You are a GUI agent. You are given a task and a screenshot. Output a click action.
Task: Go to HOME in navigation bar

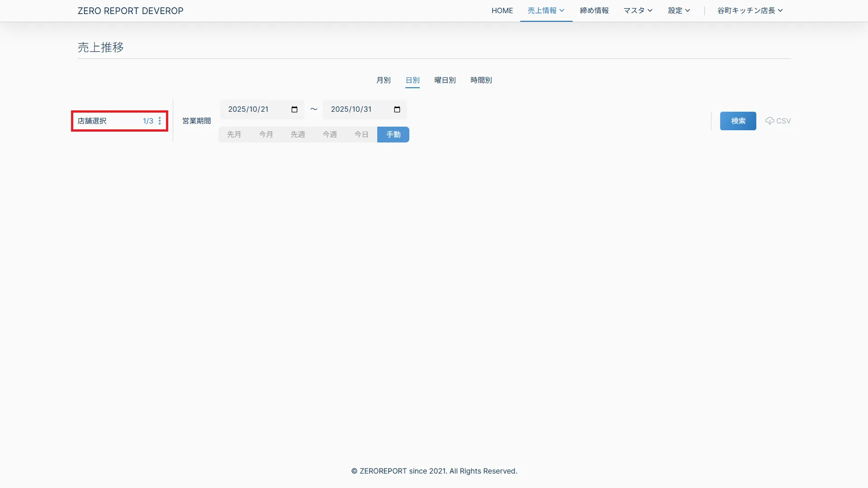click(x=502, y=10)
